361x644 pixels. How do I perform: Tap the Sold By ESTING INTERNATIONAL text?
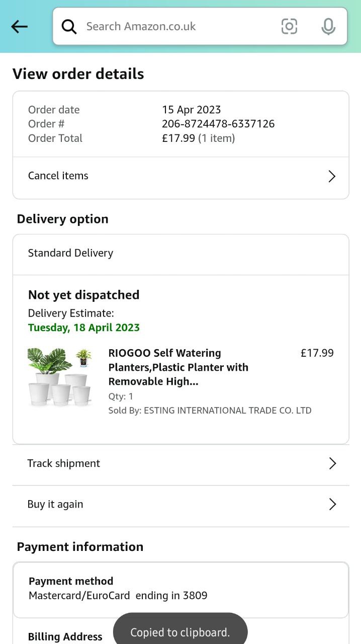pos(210,411)
